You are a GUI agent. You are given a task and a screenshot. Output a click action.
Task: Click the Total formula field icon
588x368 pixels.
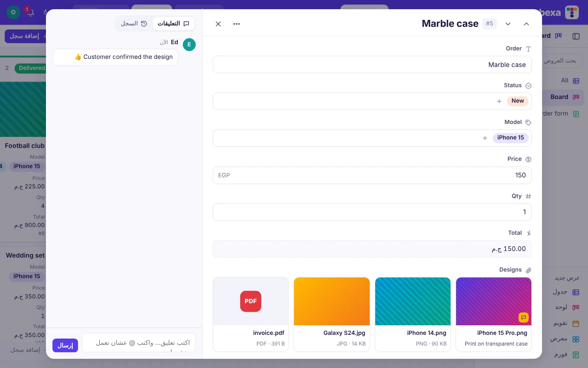(528, 233)
